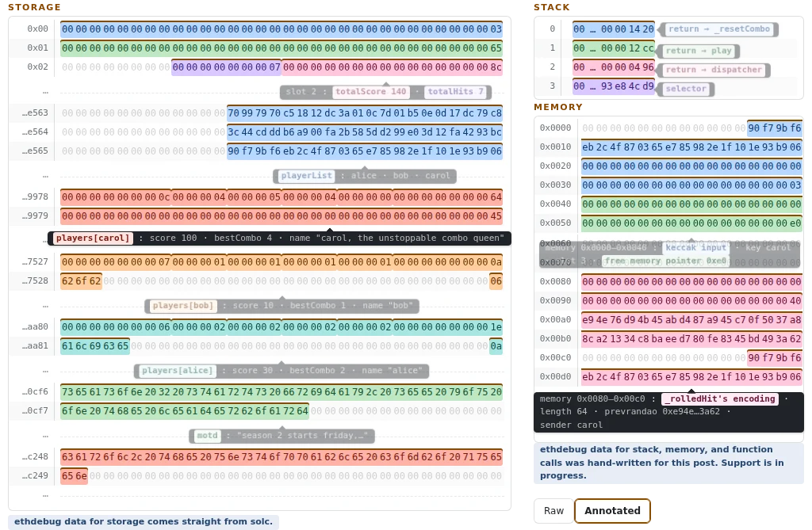The width and height of the screenshot is (812, 530).
Task: Click memory 0x0000 blue bytes
Action: 775,128
